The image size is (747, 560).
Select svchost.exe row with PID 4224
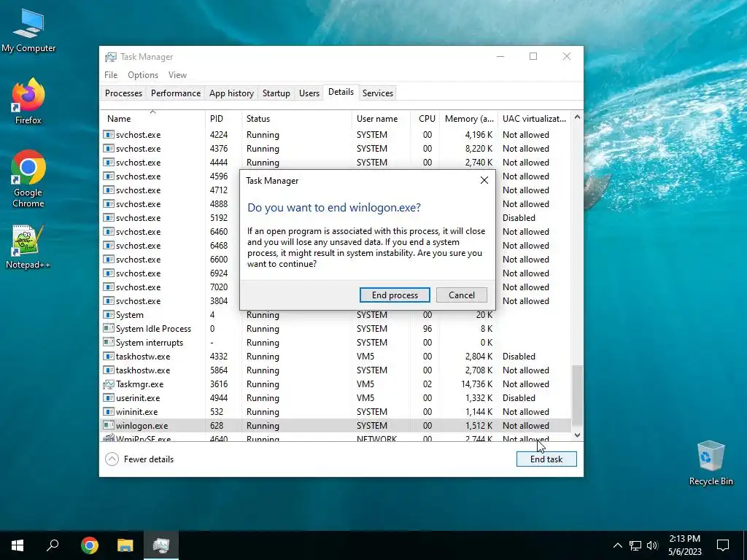336,135
